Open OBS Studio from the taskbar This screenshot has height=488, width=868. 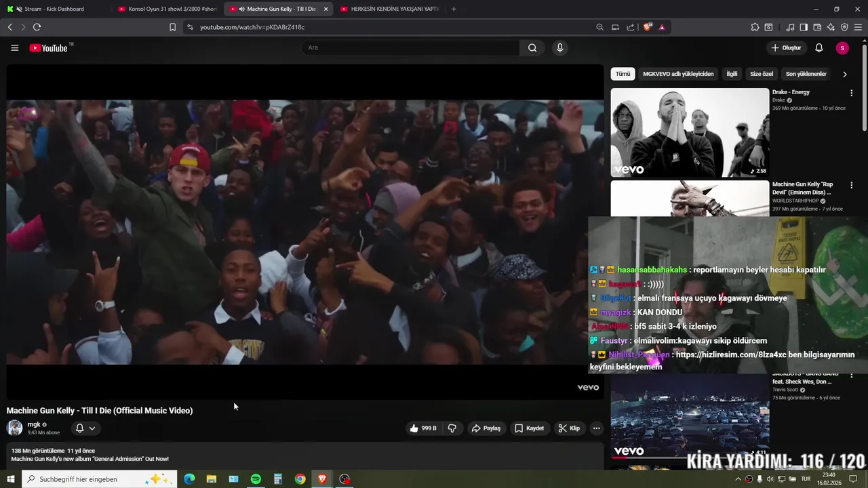coord(344,479)
